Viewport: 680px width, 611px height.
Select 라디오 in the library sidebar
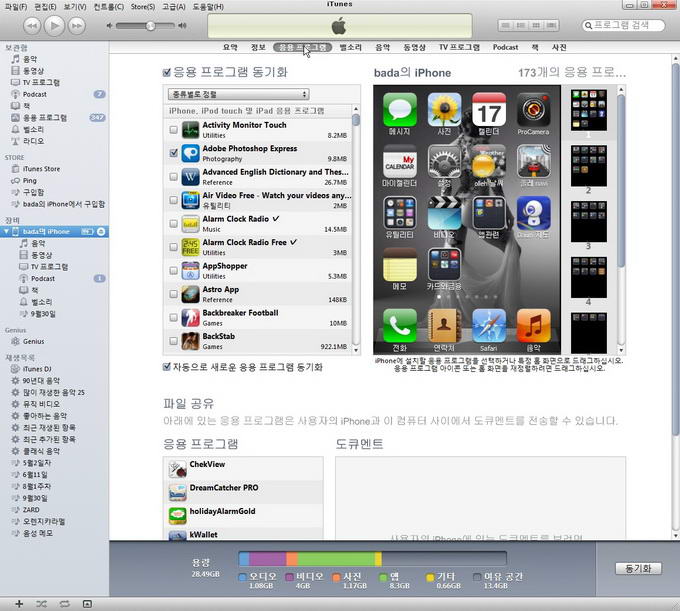coord(33,141)
